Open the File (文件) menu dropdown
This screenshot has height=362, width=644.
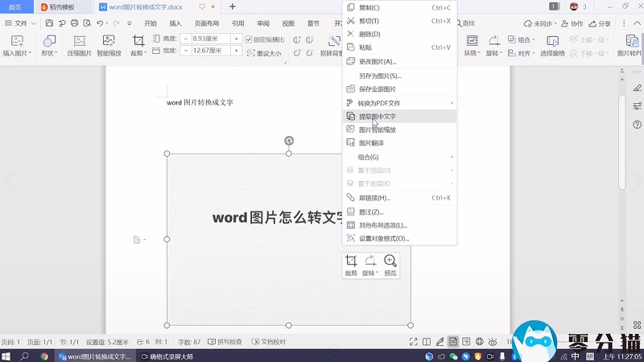(20, 23)
